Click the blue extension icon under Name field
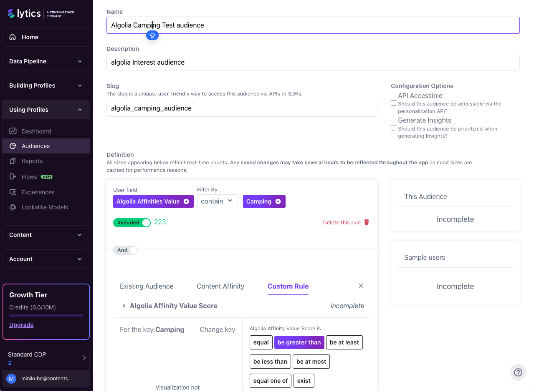 [x=152, y=35]
